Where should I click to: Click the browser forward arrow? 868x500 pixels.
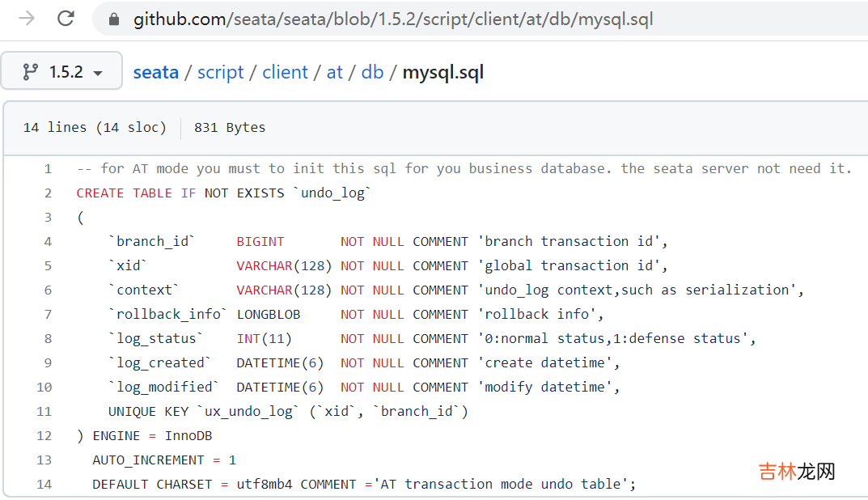[27, 19]
